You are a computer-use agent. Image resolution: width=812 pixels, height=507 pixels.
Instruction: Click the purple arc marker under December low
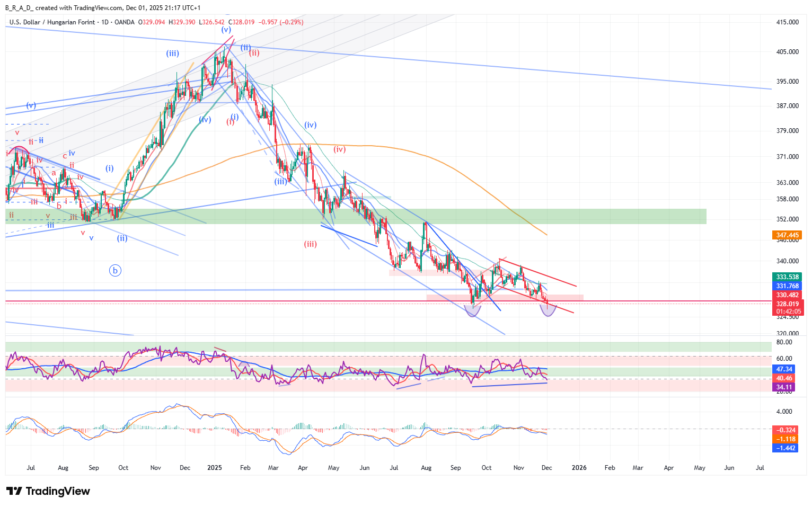pyautogui.click(x=548, y=311)
